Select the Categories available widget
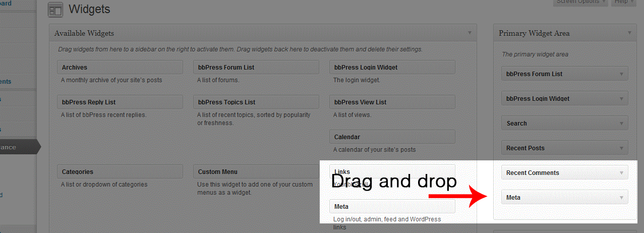Viewport: 644px width, 233px height. (120, 172)
